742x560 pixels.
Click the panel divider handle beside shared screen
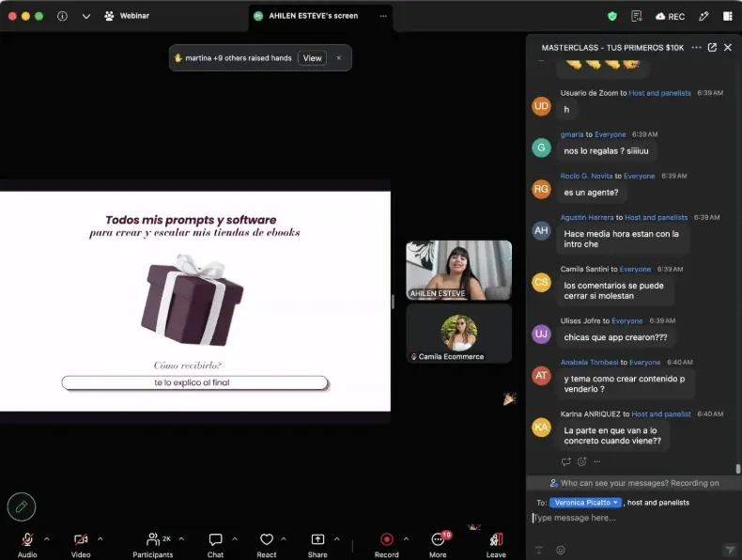pyautogui.click(x=393, y=302)
